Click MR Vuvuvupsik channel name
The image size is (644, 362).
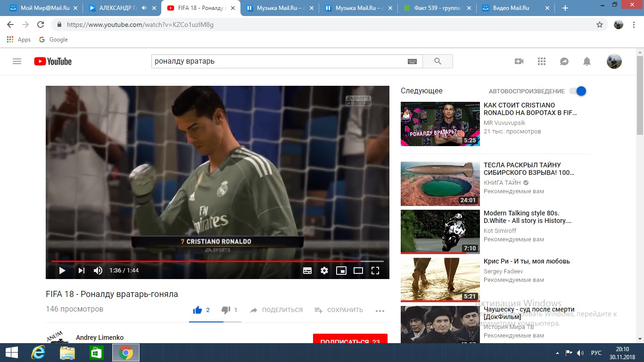(x=504, y=123)
